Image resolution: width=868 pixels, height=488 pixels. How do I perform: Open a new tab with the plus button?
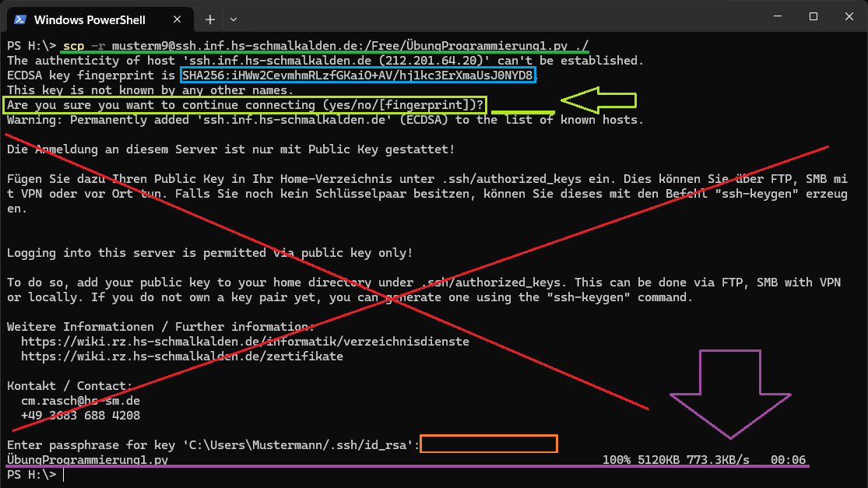click(x=210, y=19)
